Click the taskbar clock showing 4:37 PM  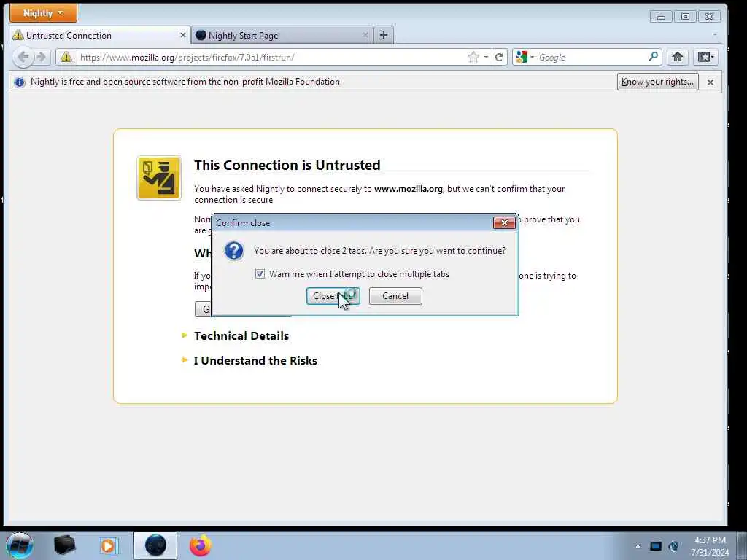[x=710, y=546]
